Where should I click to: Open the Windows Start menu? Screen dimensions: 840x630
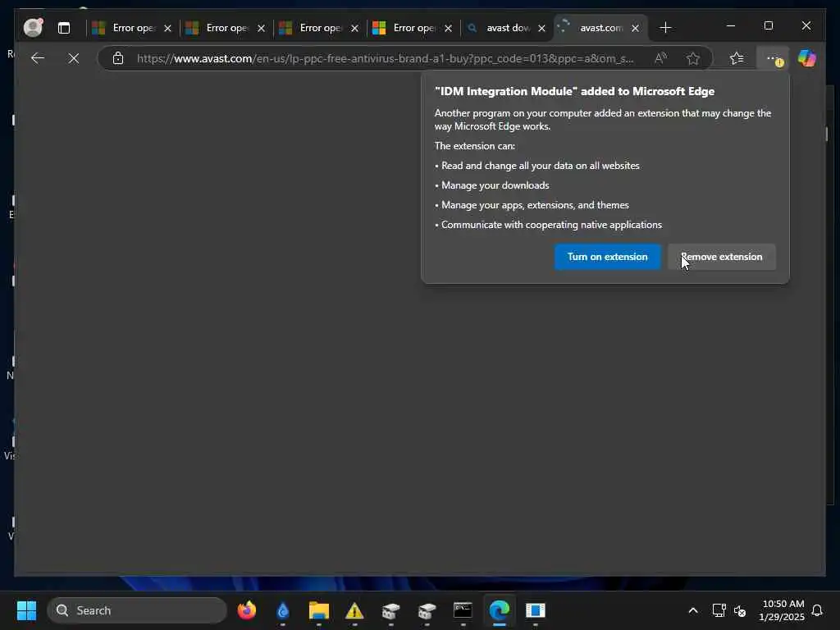[26, 610]
